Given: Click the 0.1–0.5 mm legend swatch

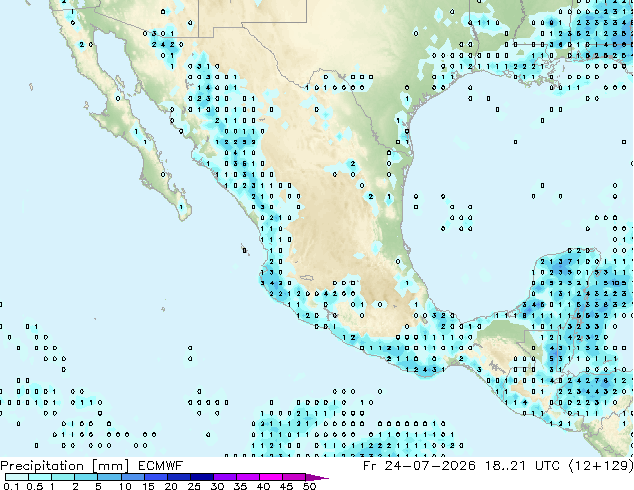Looking at the screenshot, I should point(17,477).
